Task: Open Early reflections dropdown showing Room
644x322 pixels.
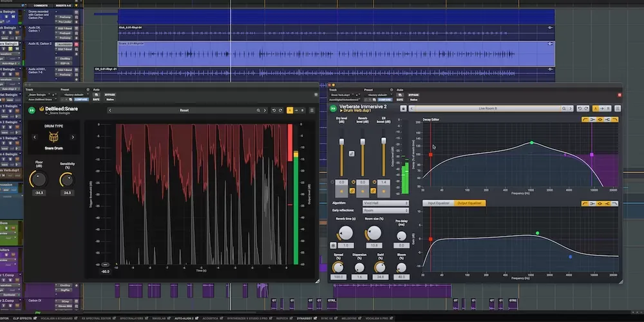Action: [385, 211]
